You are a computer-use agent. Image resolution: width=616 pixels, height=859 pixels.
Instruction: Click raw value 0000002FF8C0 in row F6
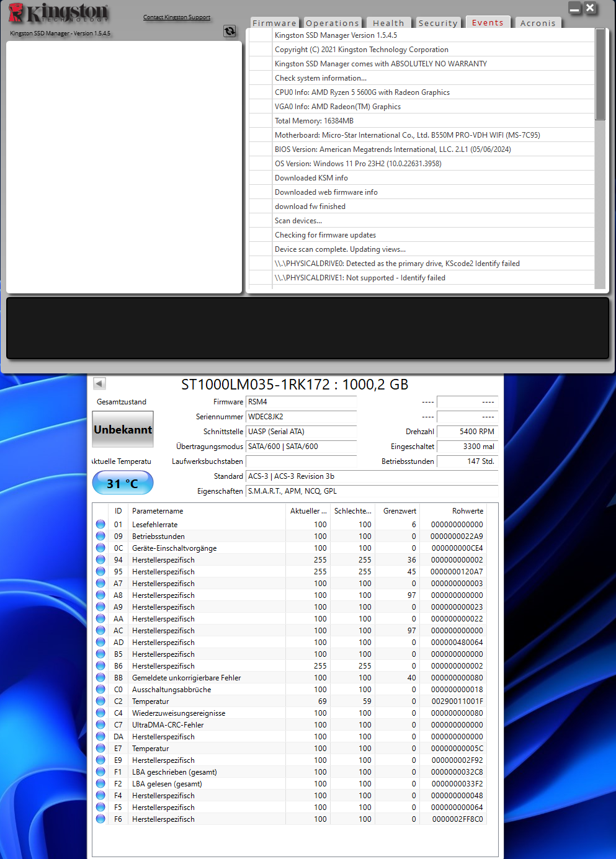point(457,819)
